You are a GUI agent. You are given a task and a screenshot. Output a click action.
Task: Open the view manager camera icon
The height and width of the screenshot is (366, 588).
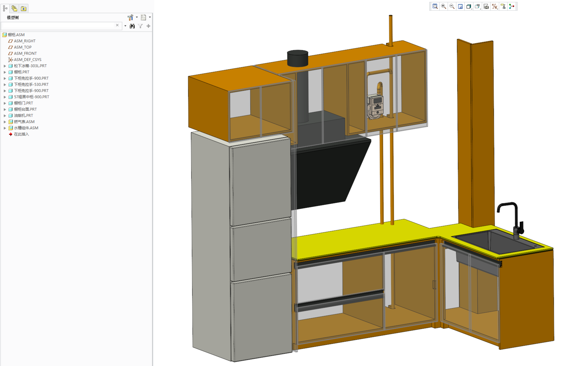(486, 7)
